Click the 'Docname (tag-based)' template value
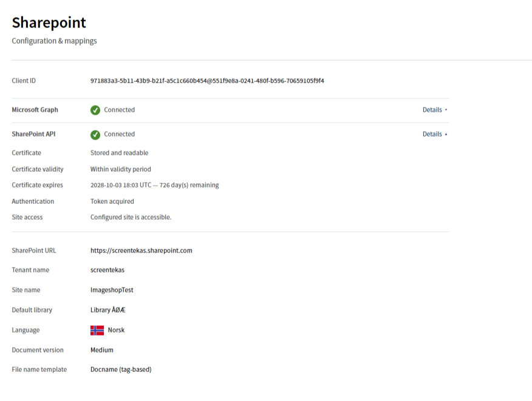 tap(121, 369)
